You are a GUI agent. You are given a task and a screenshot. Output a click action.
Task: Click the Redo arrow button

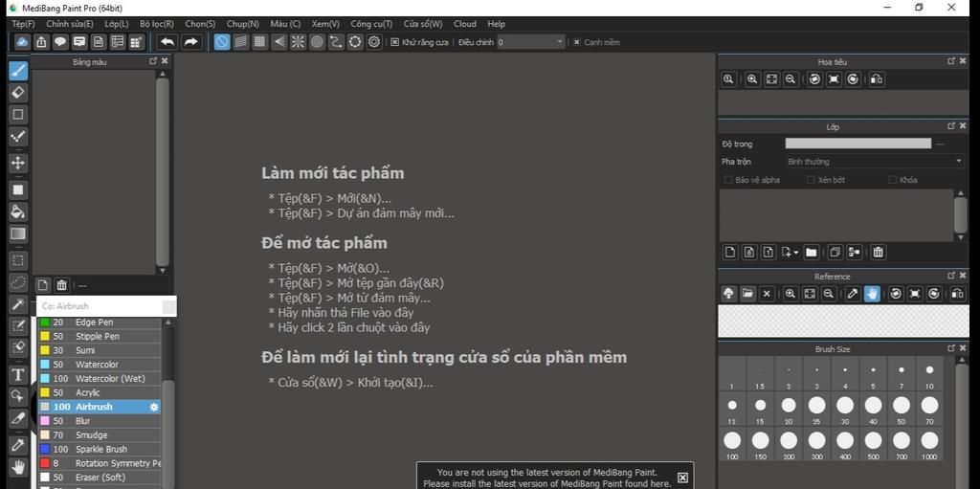[x=190, y=42]
